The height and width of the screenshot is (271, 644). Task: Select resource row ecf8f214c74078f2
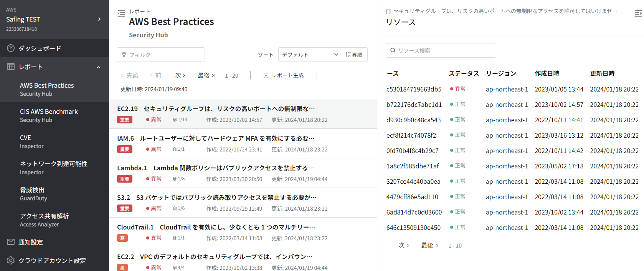coord(512,135)
